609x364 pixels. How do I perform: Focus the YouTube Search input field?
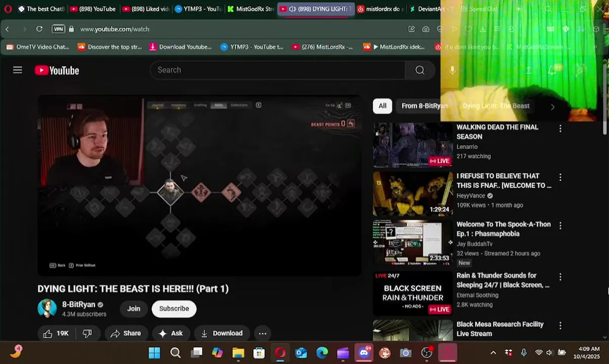pyautogui.click(x=277, y=70)
